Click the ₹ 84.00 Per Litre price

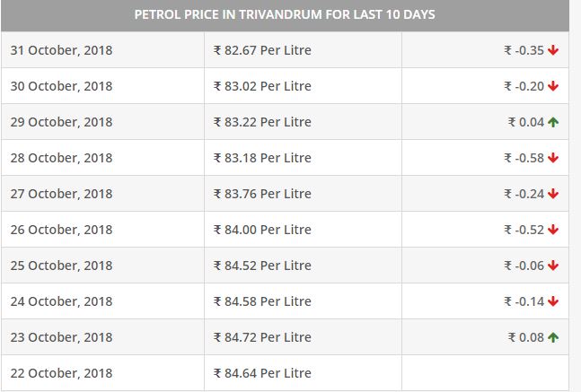[262, 230]
